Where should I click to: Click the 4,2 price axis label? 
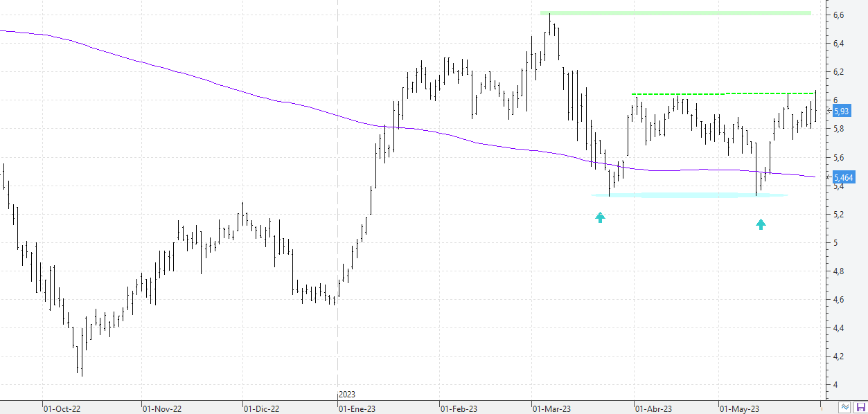[838, 357]
